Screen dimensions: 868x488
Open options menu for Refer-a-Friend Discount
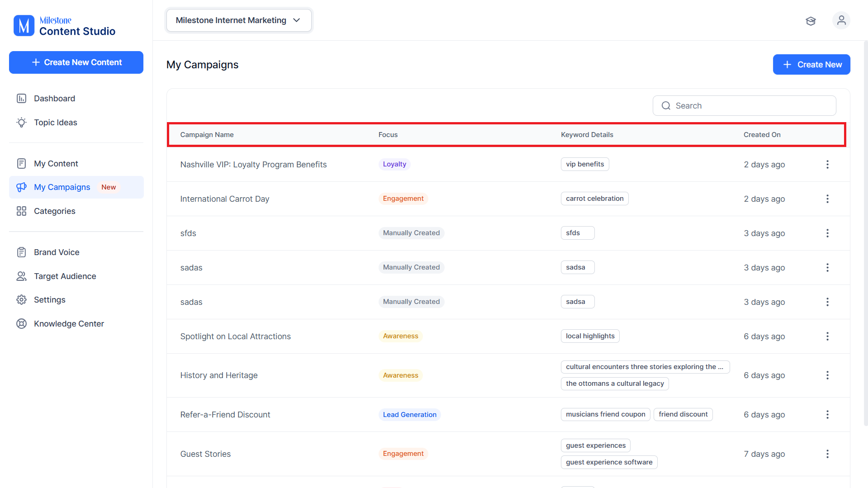click(x=827, y=415)
